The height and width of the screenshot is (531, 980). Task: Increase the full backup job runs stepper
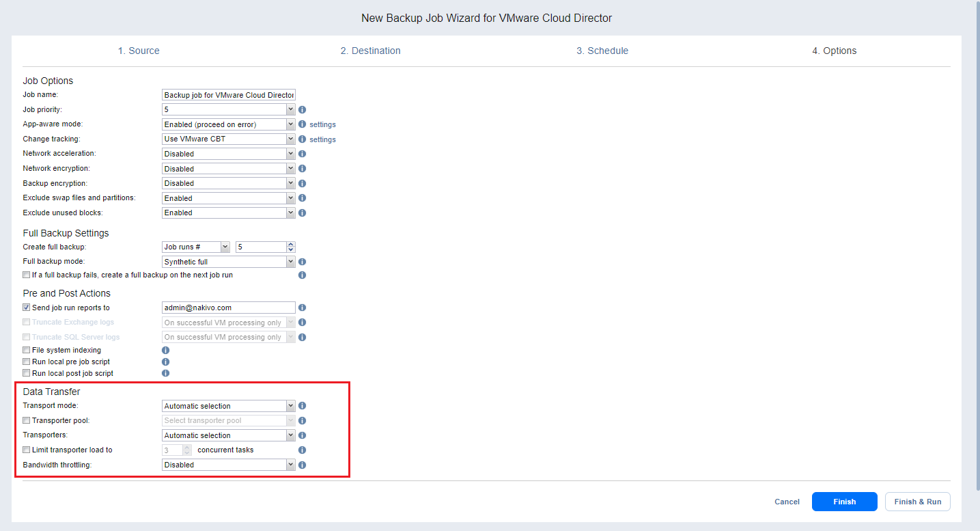(291, 244)
